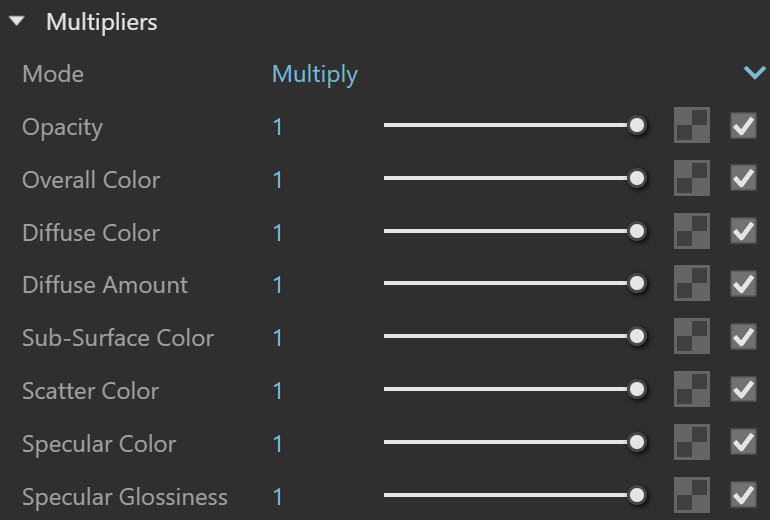Viewport: 770px width, 520px height.
Task: Toggle the Specular Glossiness checkbox
Action: (743, 495)
